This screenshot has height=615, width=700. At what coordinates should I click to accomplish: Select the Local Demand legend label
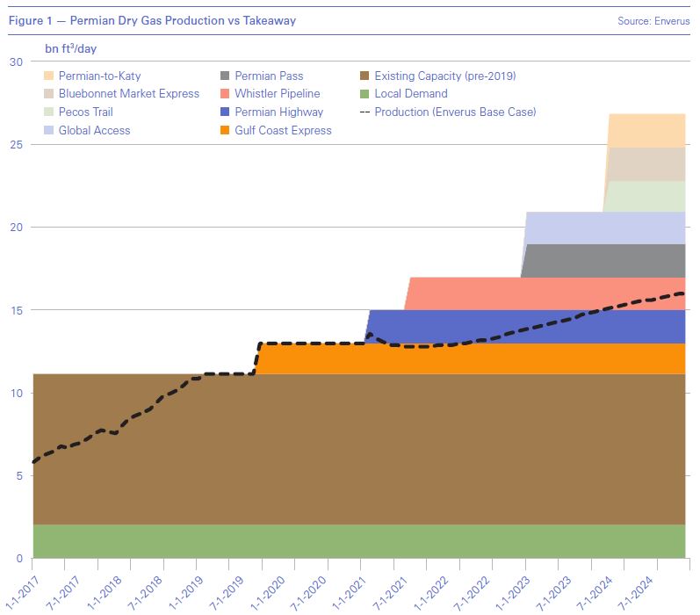coord(410,94)
